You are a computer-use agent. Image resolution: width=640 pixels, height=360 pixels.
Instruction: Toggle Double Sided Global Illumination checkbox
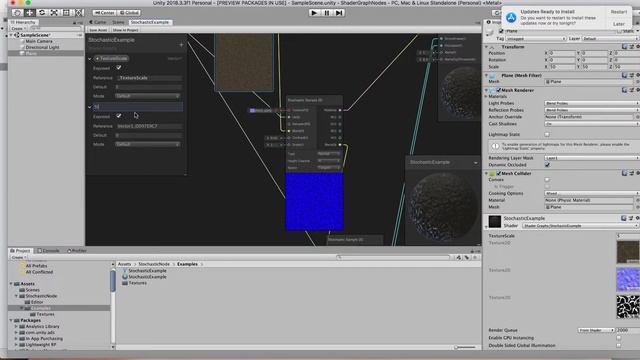[x=619, y=345]
